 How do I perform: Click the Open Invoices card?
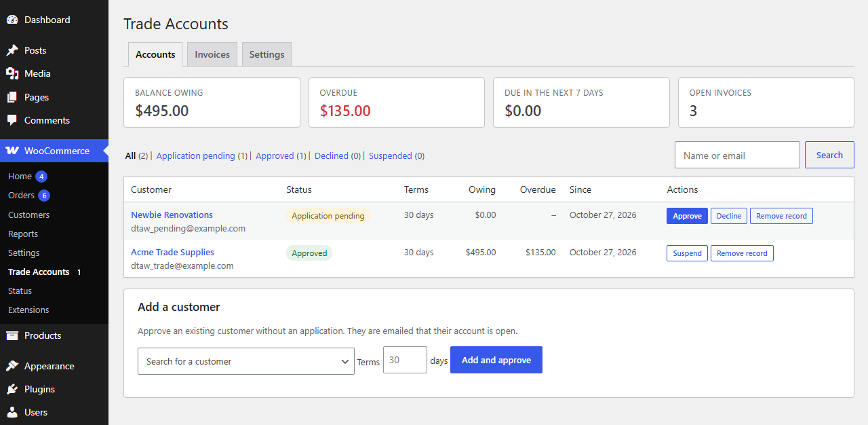[766, 103]
